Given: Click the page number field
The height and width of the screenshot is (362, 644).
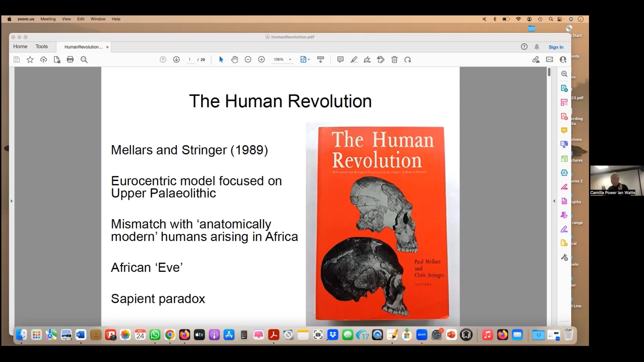Looking at the screenshot, I should (190, 60).
